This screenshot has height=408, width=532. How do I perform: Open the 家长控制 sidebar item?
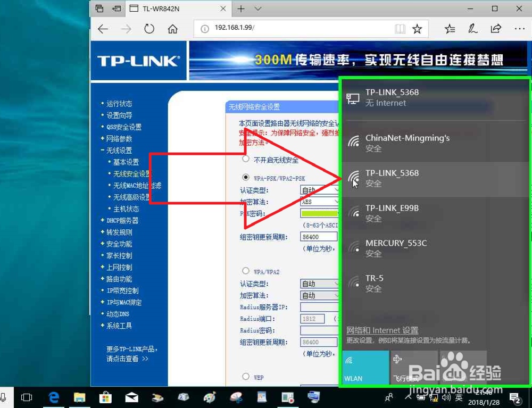119,256
